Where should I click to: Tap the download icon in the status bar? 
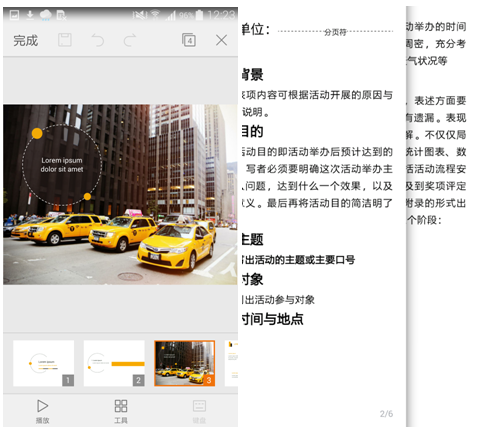coord(30,15)
